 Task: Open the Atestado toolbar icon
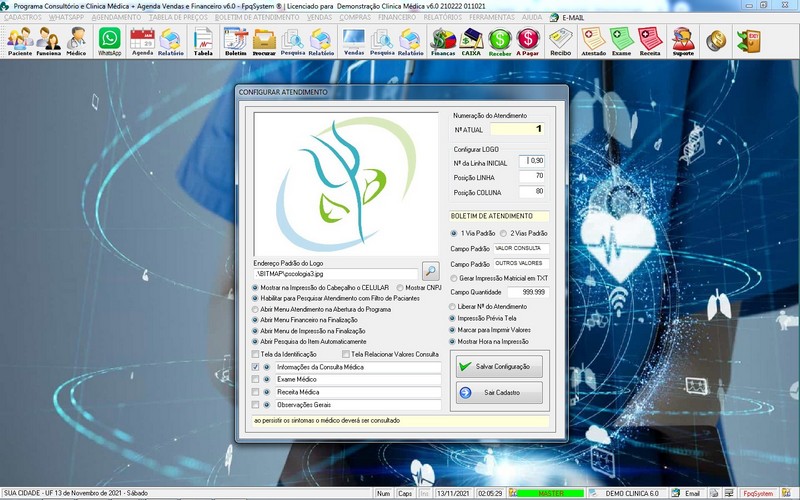point(593,41)
